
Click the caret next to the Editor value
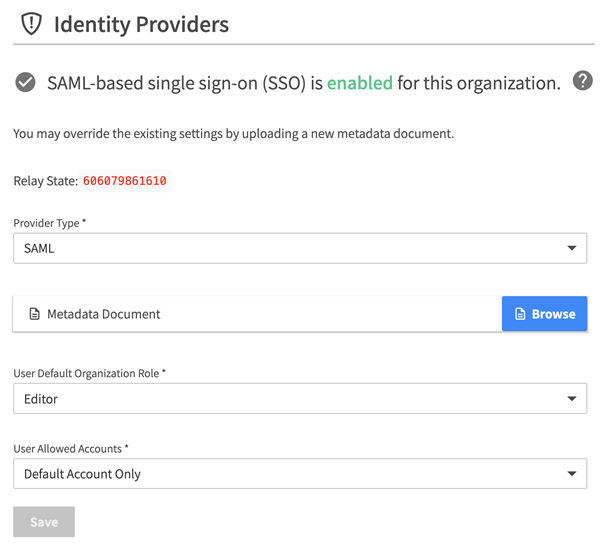[x=572, y=399]
